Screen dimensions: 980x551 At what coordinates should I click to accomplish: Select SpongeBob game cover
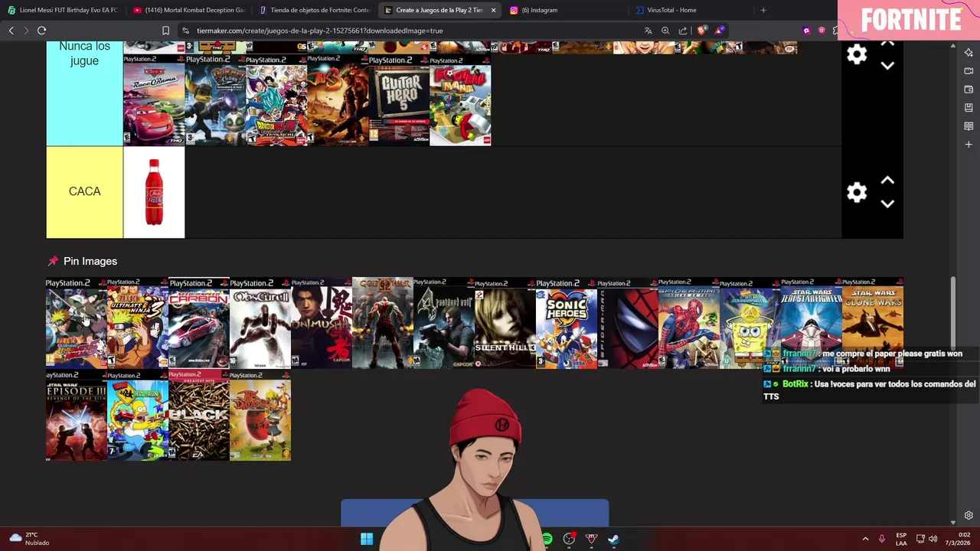pyautogui.click(x=750, y=323)
